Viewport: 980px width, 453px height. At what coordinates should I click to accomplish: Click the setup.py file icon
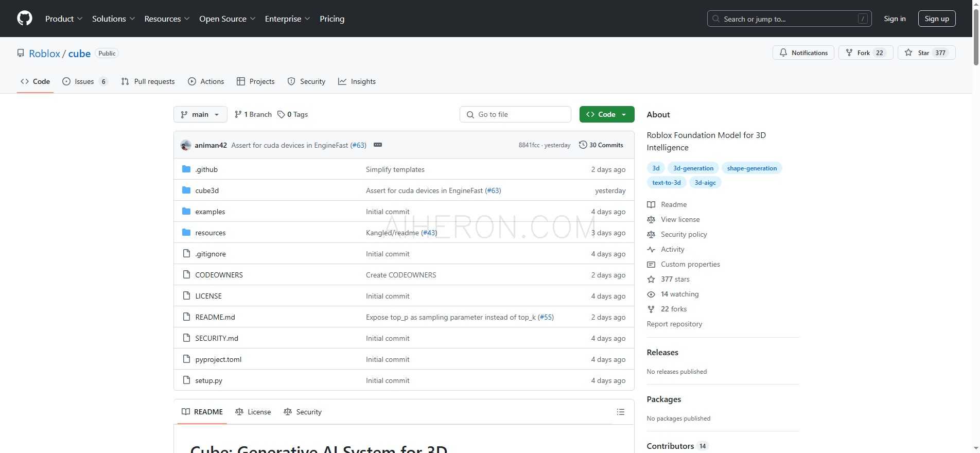(x=186, y=380)
